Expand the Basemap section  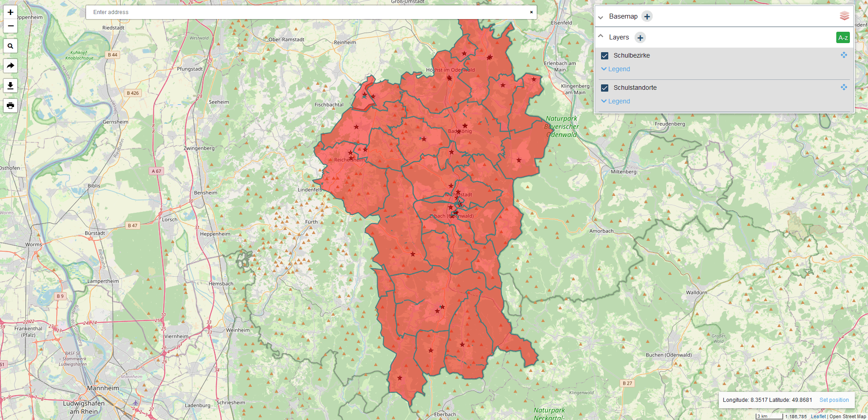(x=601, y=17)
